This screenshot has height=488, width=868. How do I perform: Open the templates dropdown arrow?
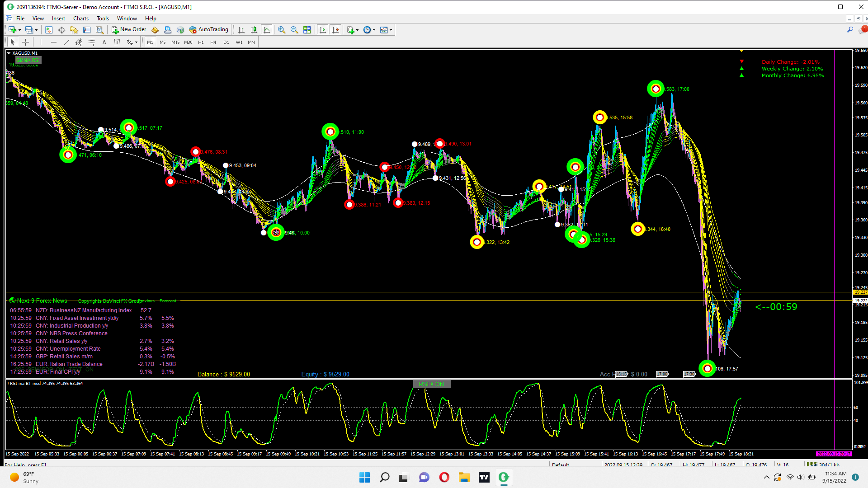(391, 30)
